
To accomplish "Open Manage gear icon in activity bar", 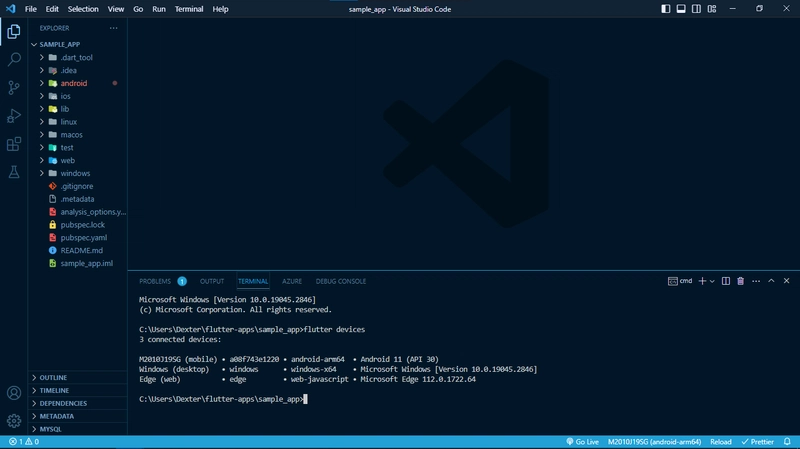I will (x=14, y=421).
